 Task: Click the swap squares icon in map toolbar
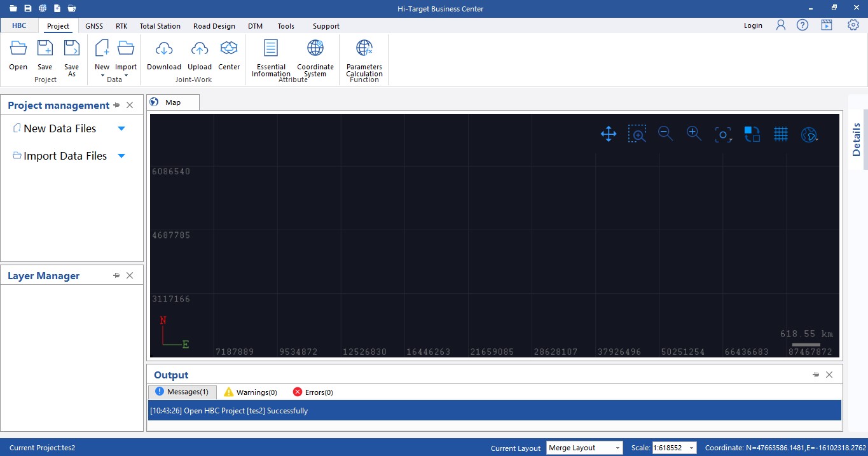pos(752,134)
